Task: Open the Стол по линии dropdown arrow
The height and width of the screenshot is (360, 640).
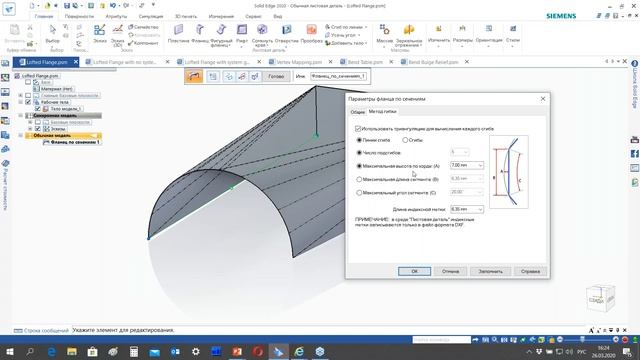Action: point(366,27)
